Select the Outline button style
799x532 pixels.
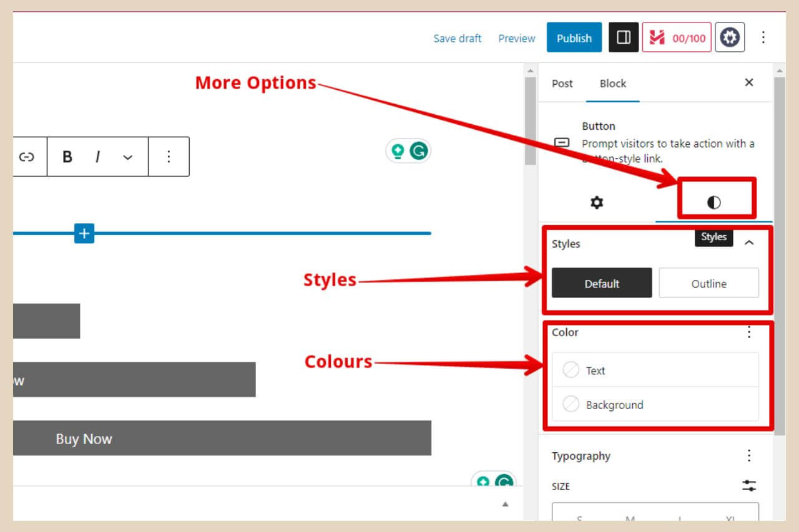point(709,283)
